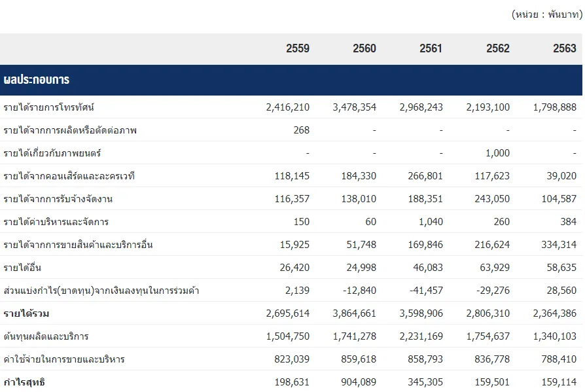This screenshot has width=585, height=392.
Task: Click the 334,314 goods sales value
Action: (558, 245)
